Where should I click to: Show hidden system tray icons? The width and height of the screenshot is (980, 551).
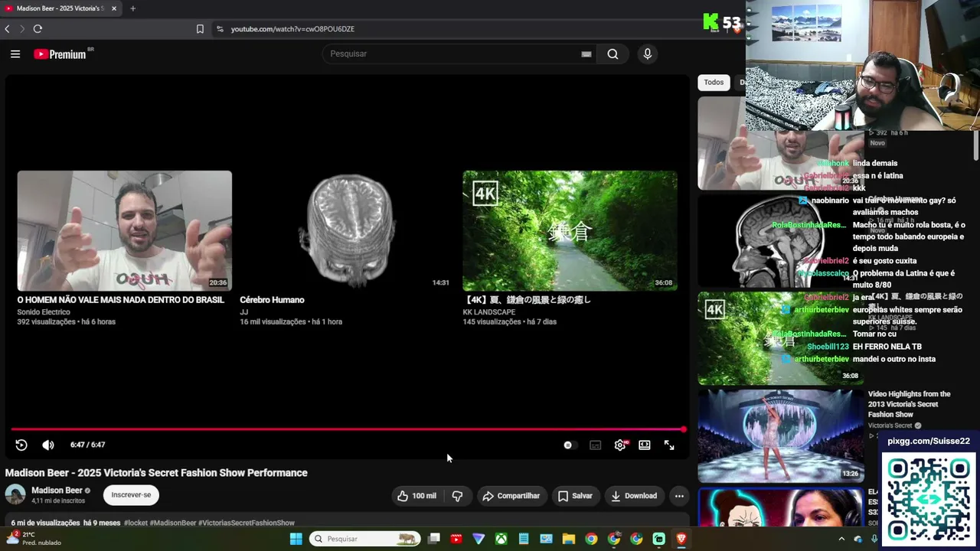pos(841,539)
